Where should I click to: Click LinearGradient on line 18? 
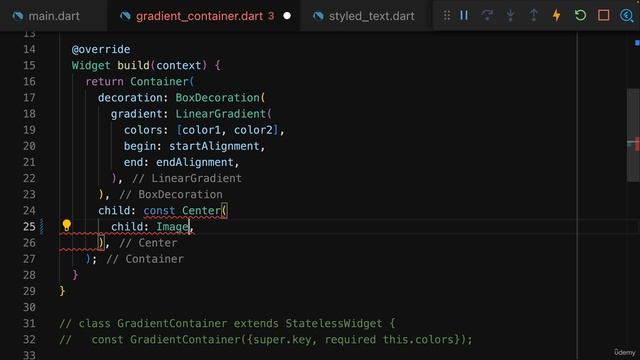[221, 114]
